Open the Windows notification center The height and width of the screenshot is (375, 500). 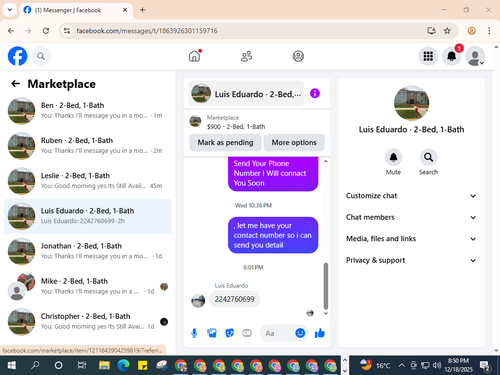(485, 366)
